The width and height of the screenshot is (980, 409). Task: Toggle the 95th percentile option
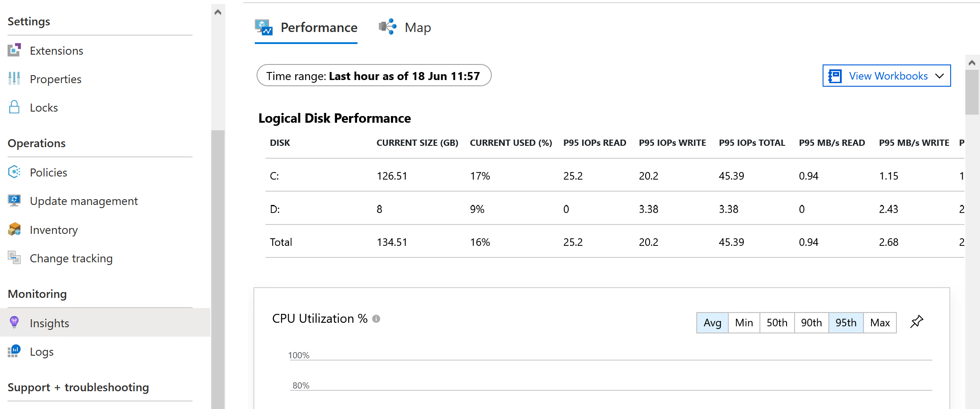pos(846,323)
